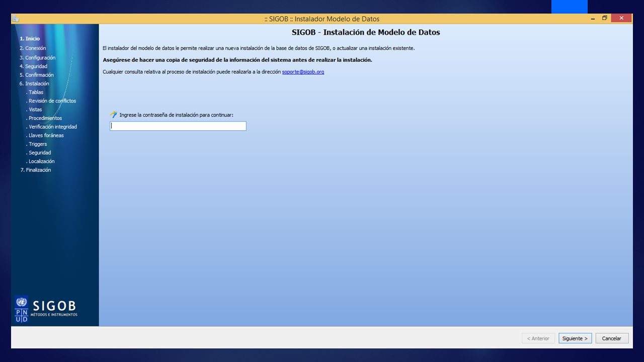Select step 1. Inicio in sidebar
The width and height of the screenshot is (644, 362).
pos(30,39)
